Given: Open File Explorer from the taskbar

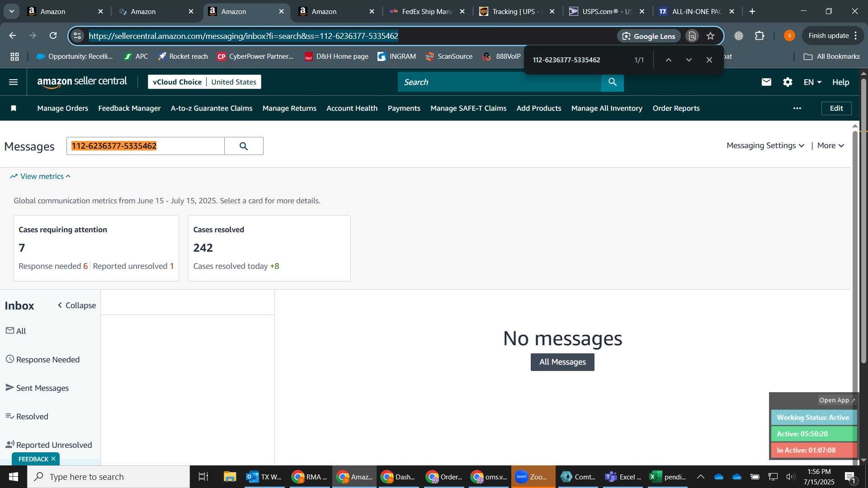Looking at the screenshot, I should [230, 477].
